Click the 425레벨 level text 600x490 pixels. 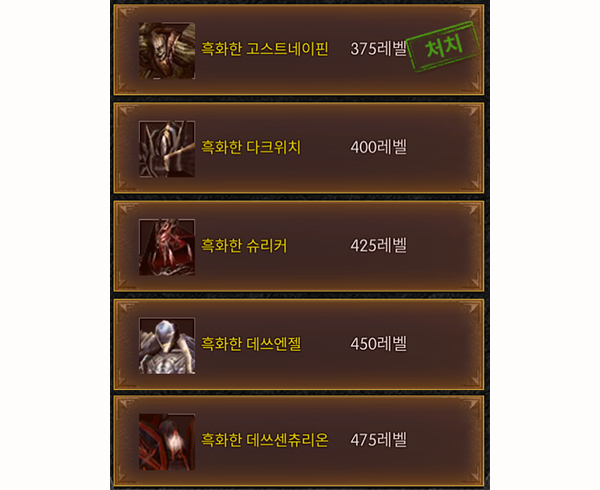click(378, 246)
